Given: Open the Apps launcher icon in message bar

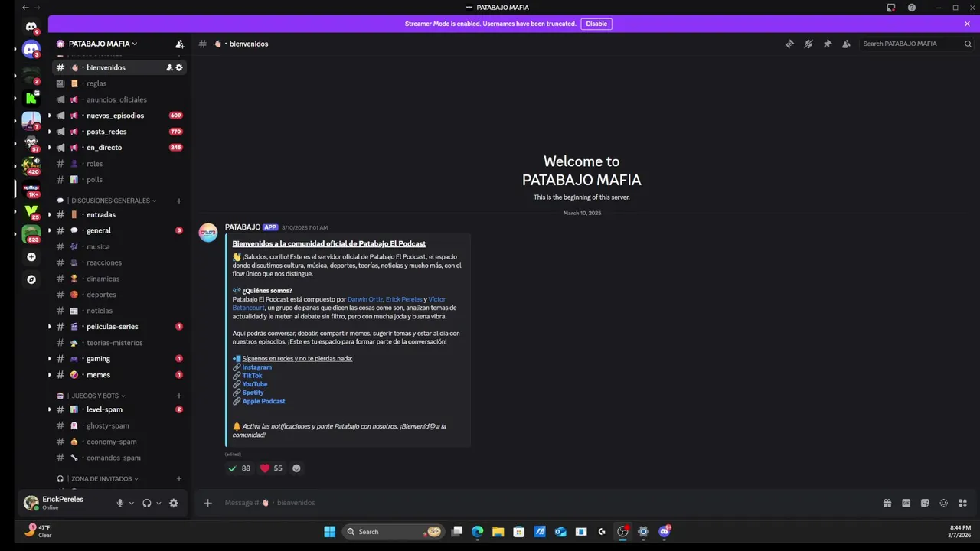Looking at the screenshot, I should point(962,503).
